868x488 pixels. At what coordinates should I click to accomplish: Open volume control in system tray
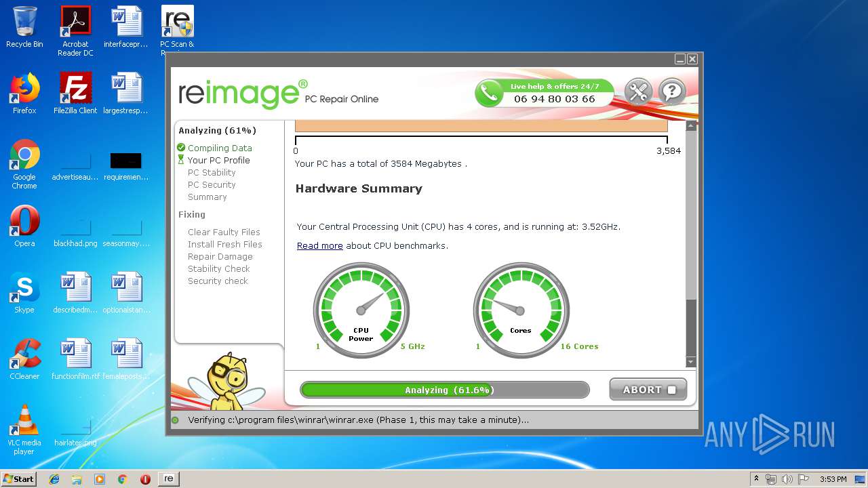coord(787,479)
